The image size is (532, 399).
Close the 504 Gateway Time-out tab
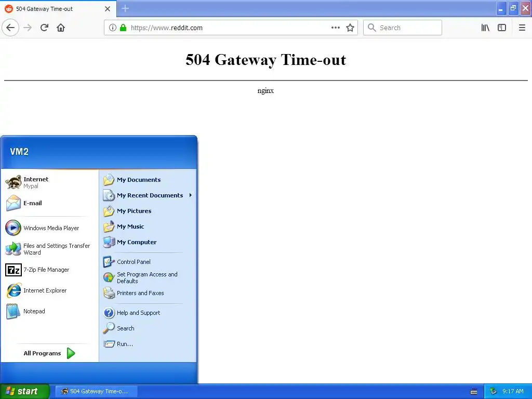pos(108,9)
